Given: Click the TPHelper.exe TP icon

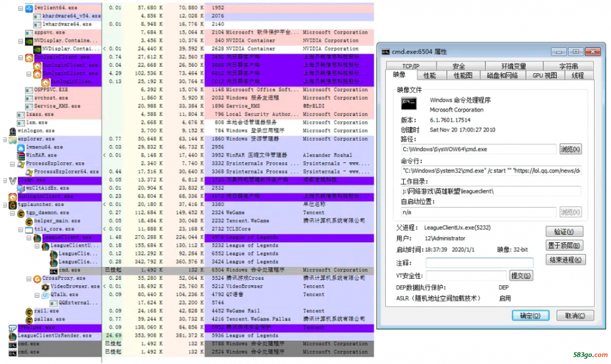Looking at the screenshot, I should click(13, 328).
